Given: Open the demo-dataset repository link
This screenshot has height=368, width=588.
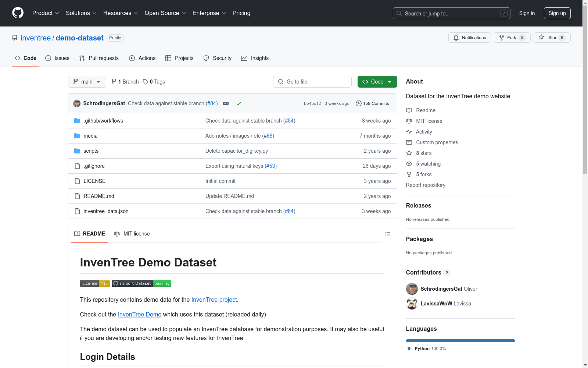Looking at the screenshot, I should [80, 38].
